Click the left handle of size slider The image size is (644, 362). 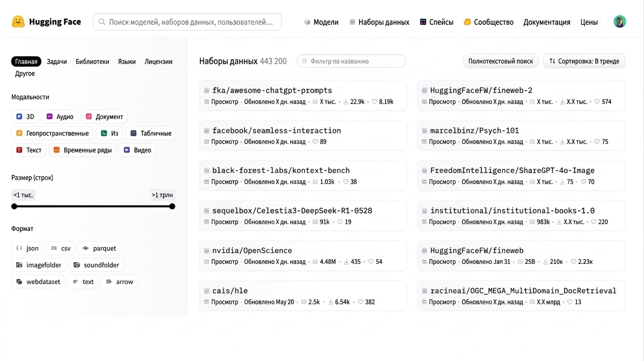click(14, 206)
